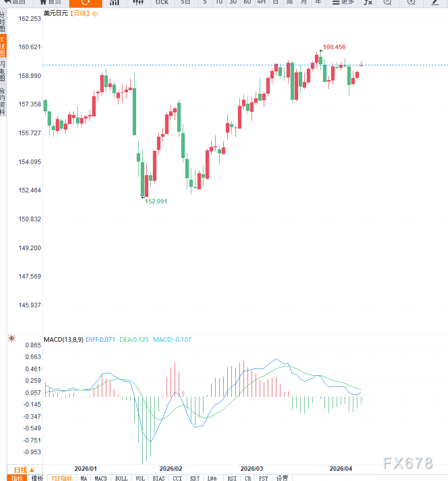Image resolution: width=448 pixels, height=481 pixels.
Task: Activate the pencil drawing tool
Action: [435, 3]
